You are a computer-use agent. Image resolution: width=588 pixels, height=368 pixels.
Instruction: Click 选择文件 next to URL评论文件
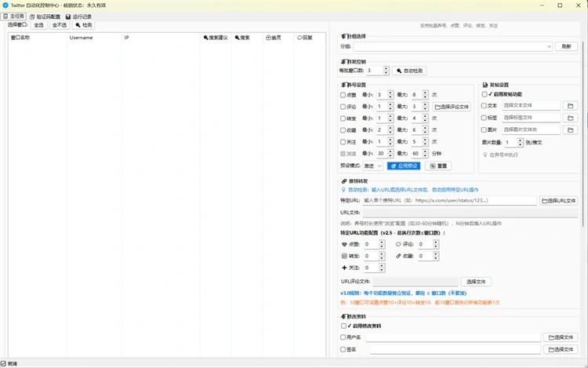tap(476, 282)
